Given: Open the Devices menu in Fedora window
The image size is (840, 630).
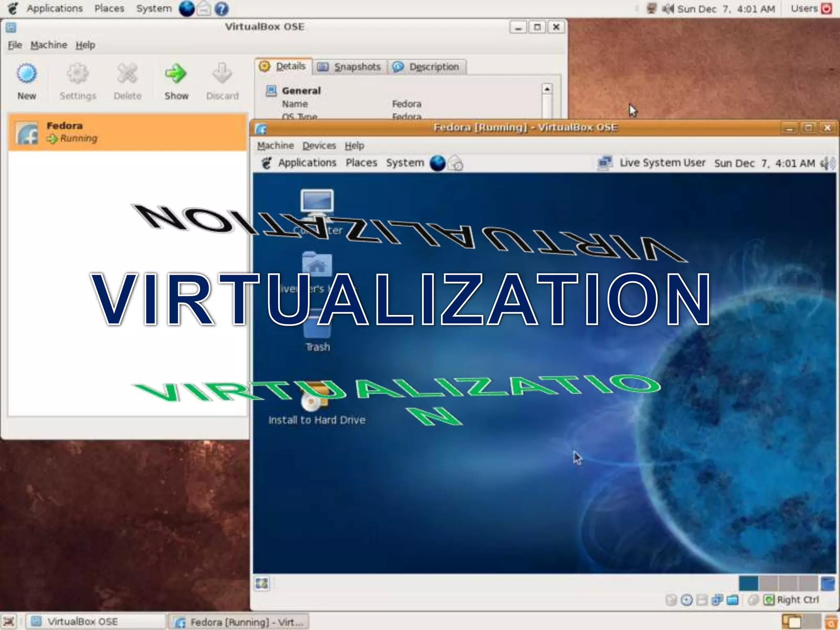Looking at the screenshot, I should pyautogui.click(x=319, y=146).
